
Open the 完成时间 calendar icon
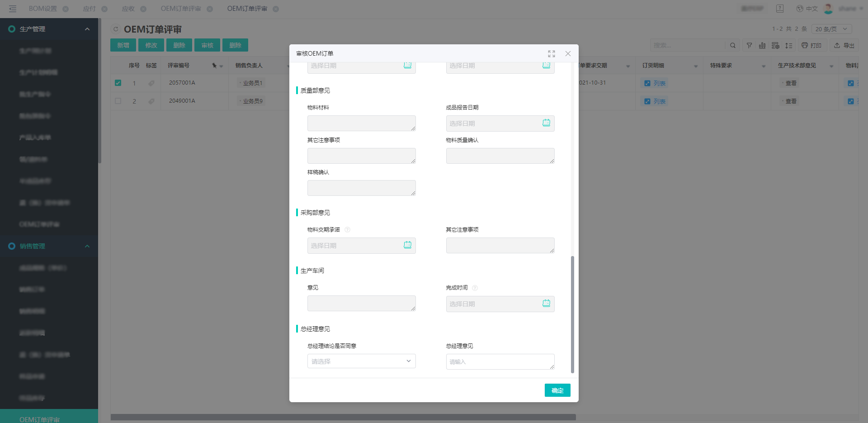(x=546, y=303)
